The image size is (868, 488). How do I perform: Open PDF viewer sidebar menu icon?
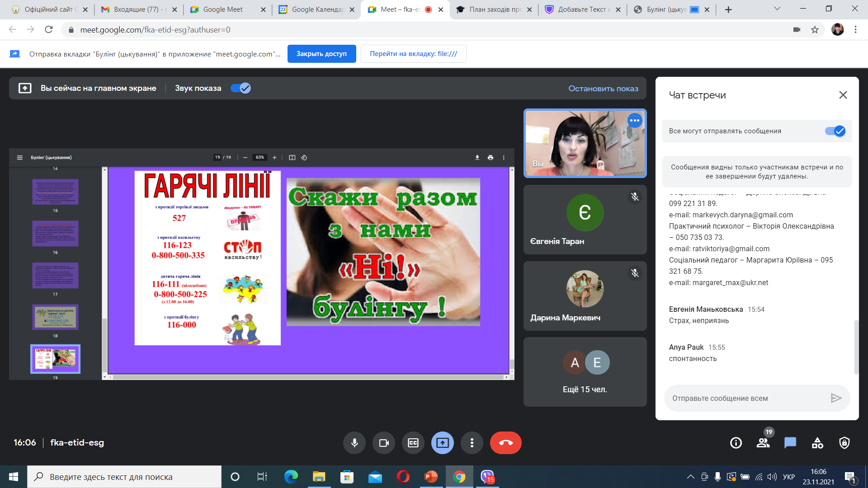[x=19, y=157]
